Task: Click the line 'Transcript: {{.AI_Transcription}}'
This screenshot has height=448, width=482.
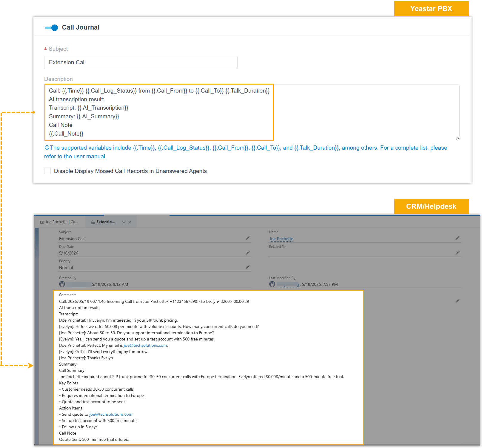Action: click(x=89, y=108)
